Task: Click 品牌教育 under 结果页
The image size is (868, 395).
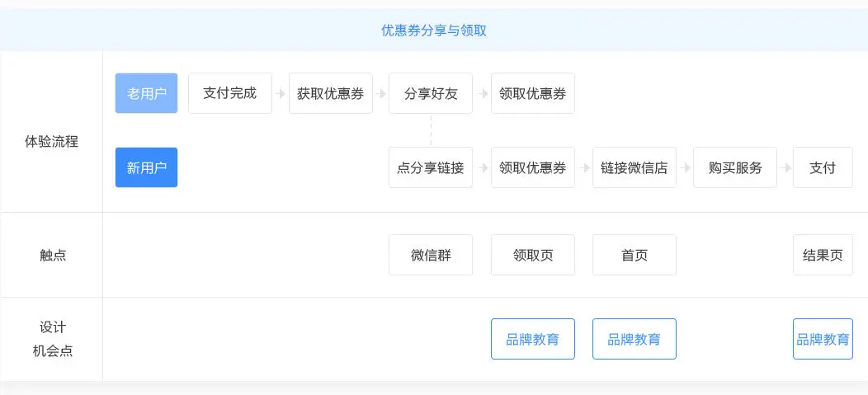Action: point(823,339)
